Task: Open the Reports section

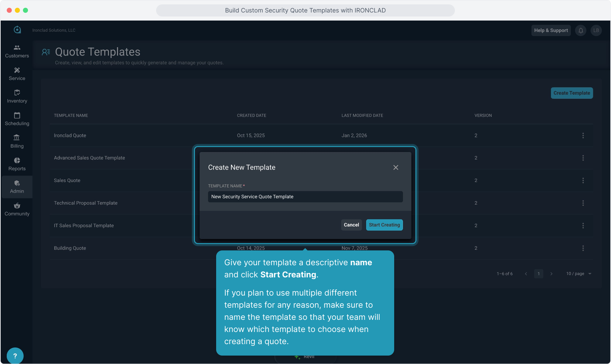Action: 17,164
